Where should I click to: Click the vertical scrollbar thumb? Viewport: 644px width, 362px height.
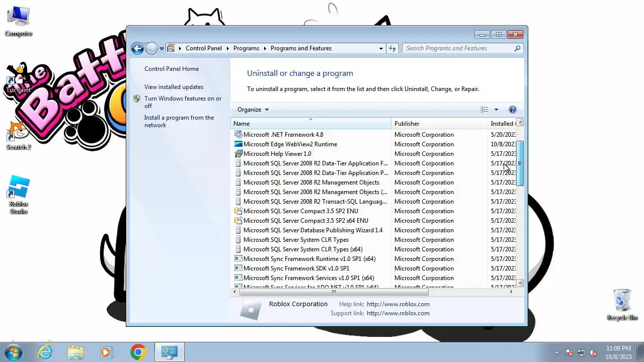pyautogui.click(x=520, y=163)
